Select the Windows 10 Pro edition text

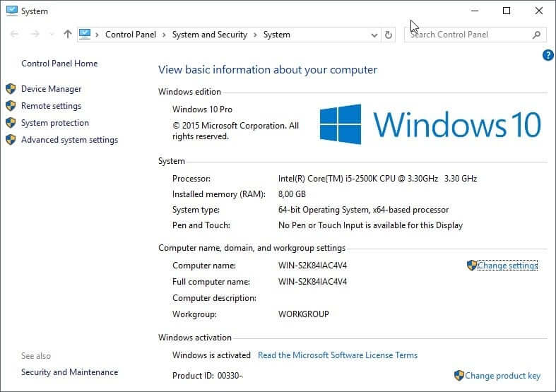click(x=202, y=109)
